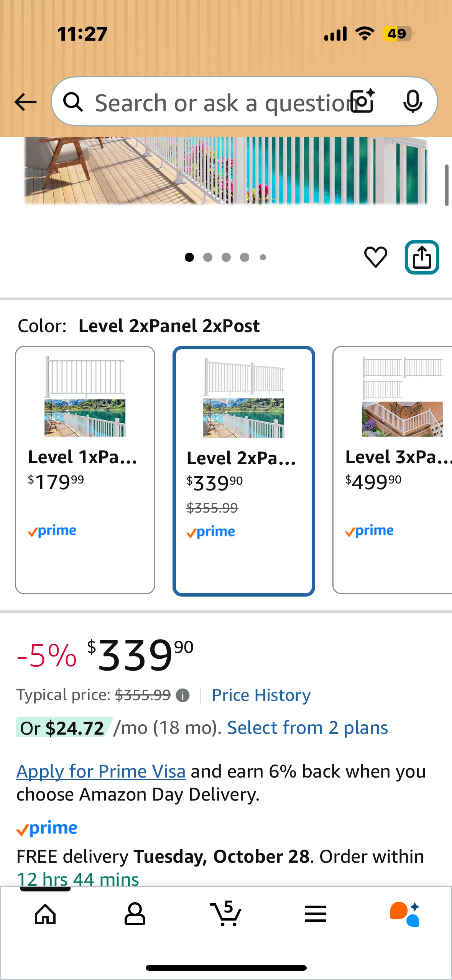This screenshot has height=980, width=452.
Task: Open the shopping cart with 5 items
Action: (225, 914)
